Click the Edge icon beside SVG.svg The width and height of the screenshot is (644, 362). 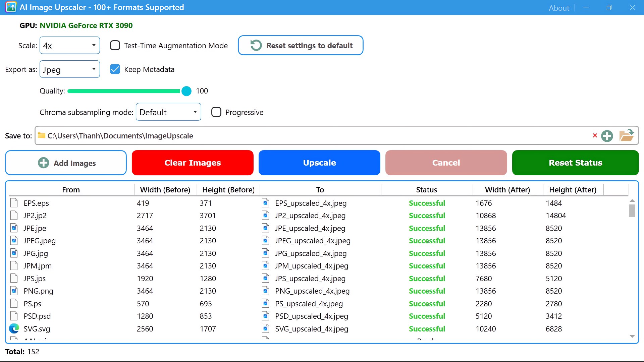coord(14,328)
